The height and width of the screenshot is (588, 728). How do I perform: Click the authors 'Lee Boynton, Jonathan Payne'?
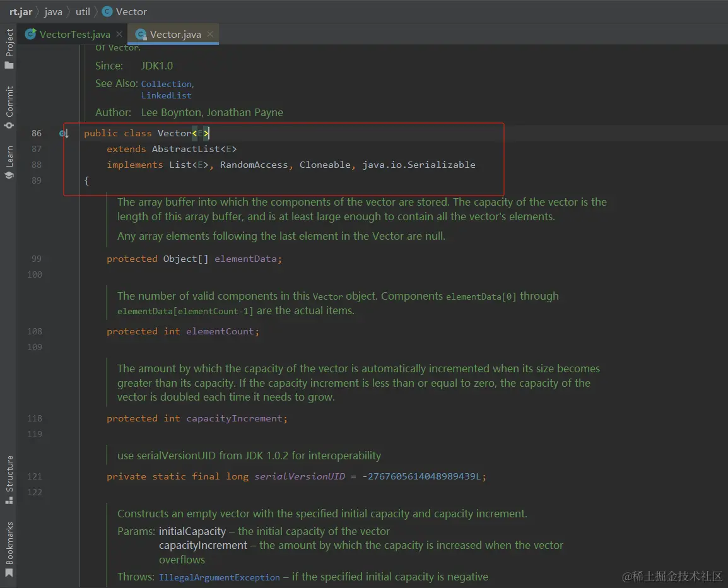click(212, 112)
